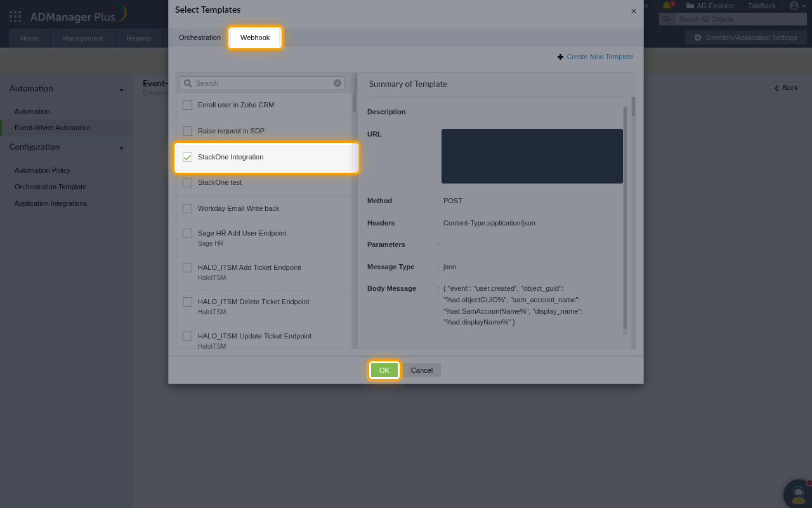812x508 pixels.
Task: Click the Create New Template link
Action: 600,57
